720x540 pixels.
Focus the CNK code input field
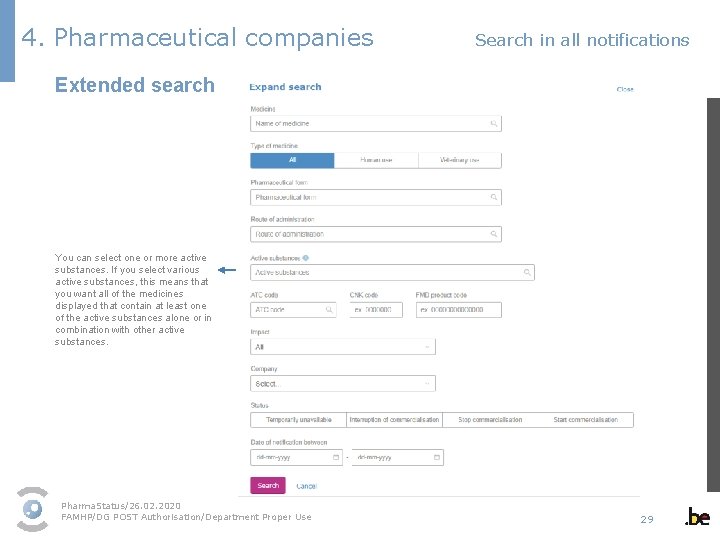point(375,310)
